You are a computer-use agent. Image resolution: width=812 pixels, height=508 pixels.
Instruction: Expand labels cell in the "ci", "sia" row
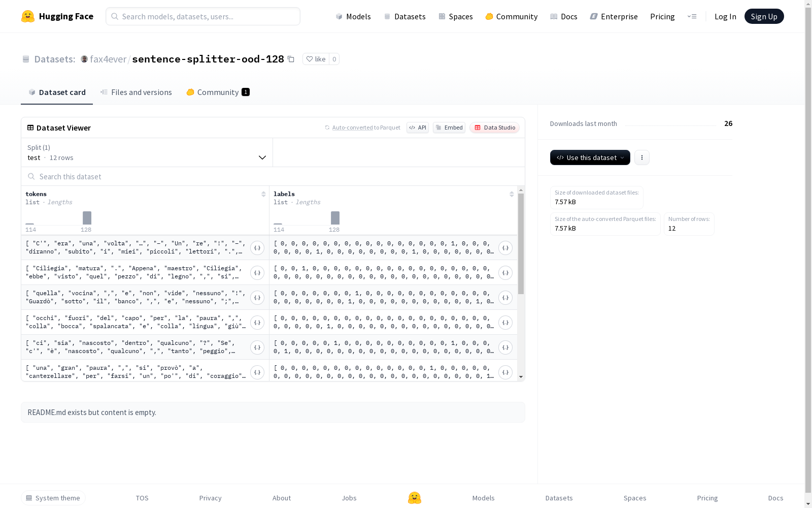pyautogui.click(x=505, y=347)
